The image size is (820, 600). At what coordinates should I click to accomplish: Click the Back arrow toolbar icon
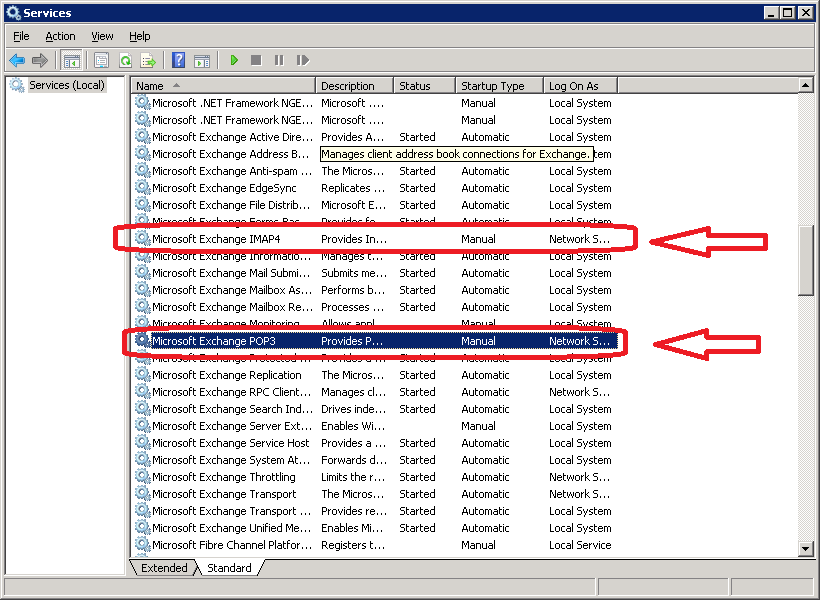17,60
